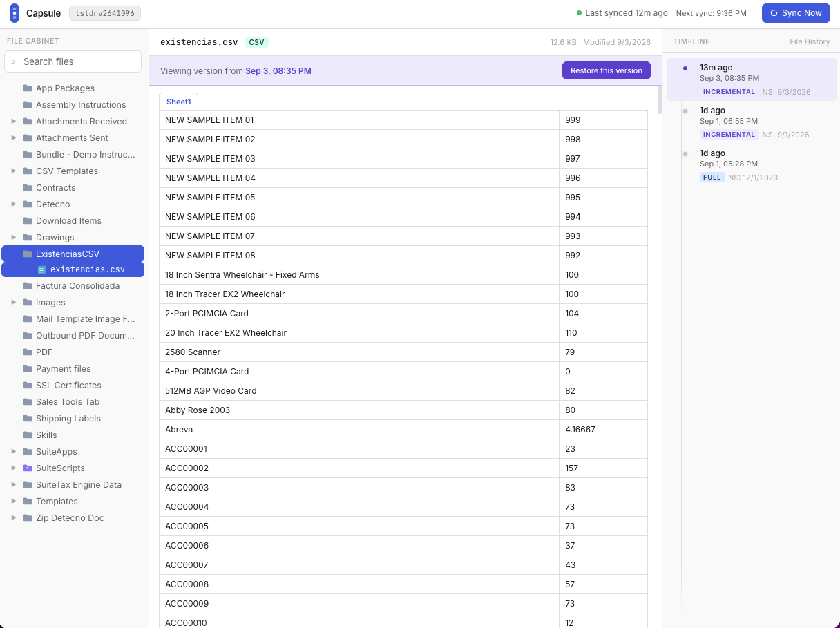Select the Sep 1, 06:55 PM timeline version
840x628 pixels.
752,122
